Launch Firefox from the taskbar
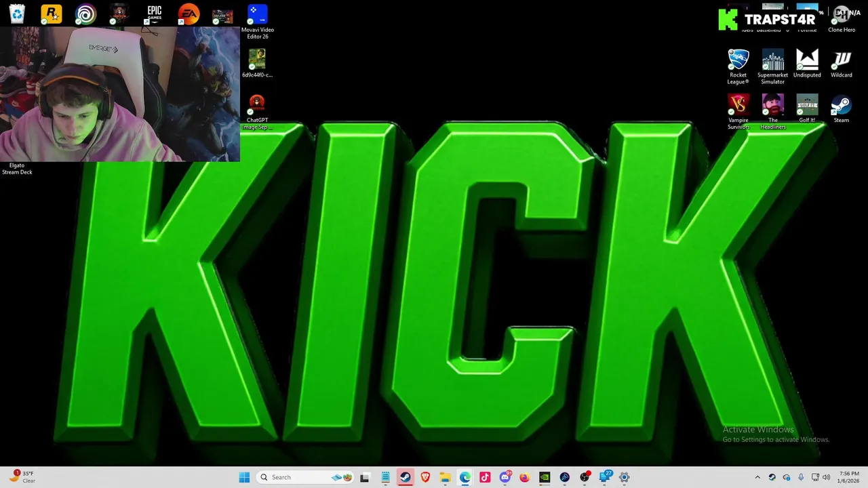868x488 pixels. pos(524,477)
